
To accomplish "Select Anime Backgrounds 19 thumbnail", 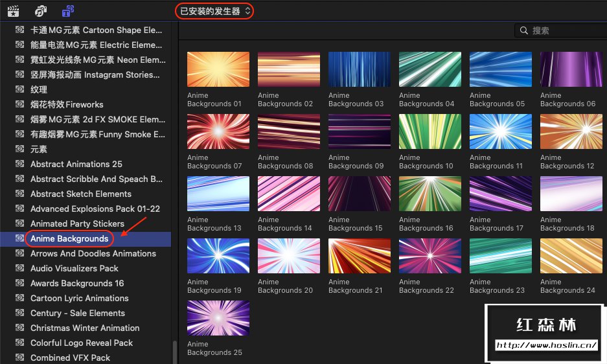I will click(218, 256).
